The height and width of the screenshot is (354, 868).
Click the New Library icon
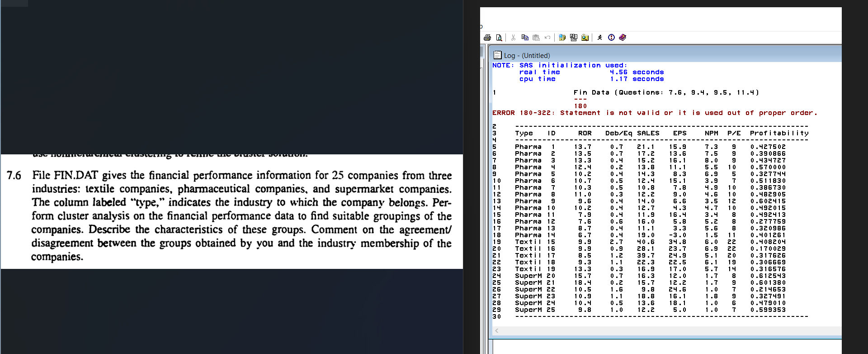[x=562, y=38]
